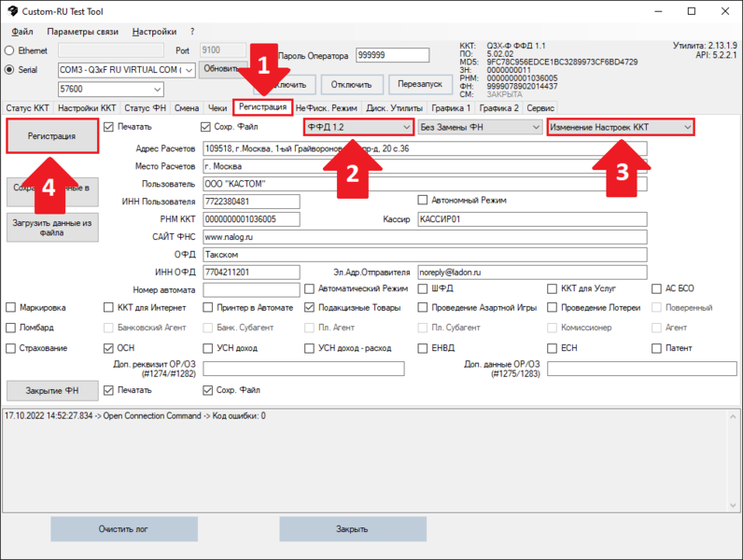Viewport: 743px width, 560px height.
Task: Enable the Ломбард checkbox
Action: (x=11, y=328)
